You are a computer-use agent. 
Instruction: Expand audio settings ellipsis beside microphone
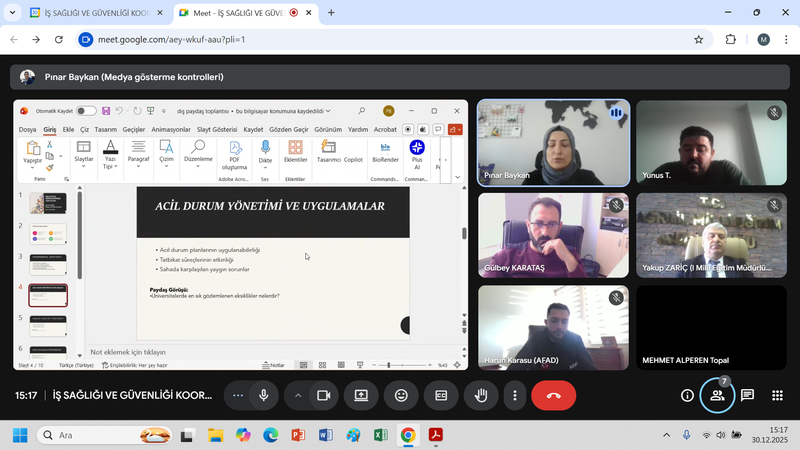238,395
